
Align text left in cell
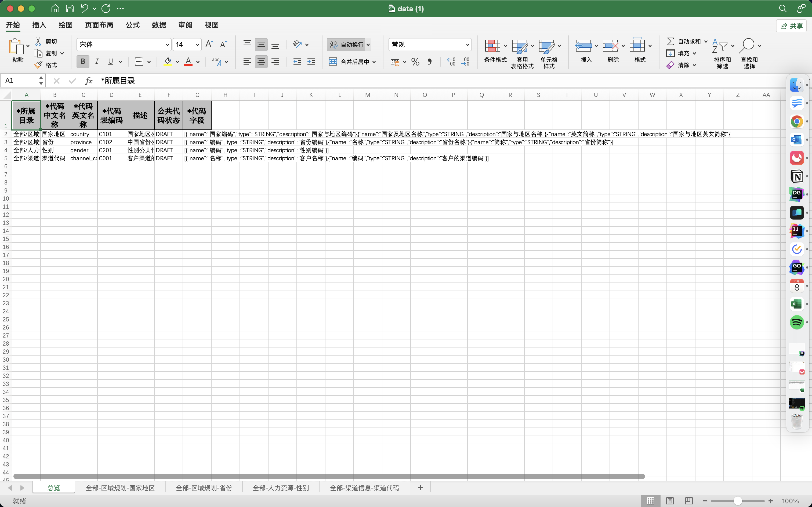pyautogui.click(x=247, y=62)
